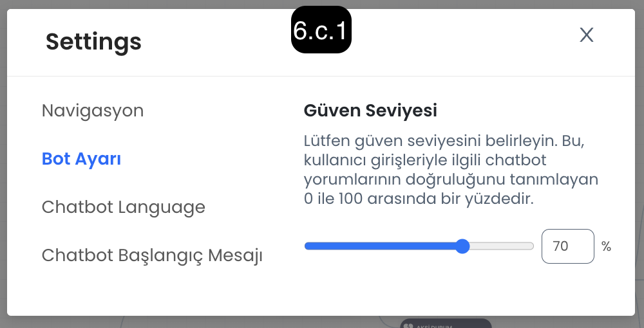Click the black 6.c.1 badge
This screenshot has height=328, width=644.
click(321, 30)
